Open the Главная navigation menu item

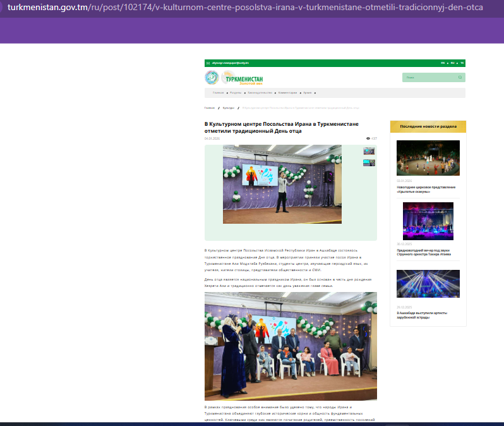pyautogui.click(x=218, y=93)
